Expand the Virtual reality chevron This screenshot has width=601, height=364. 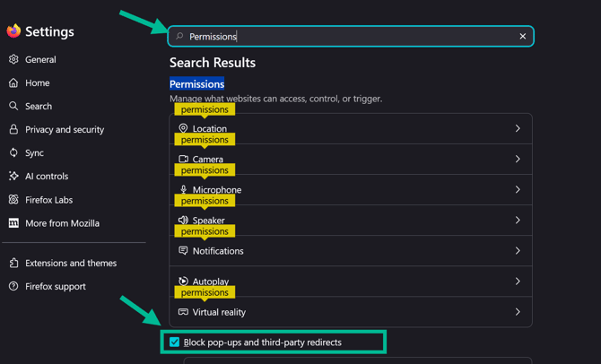(518, 312)
